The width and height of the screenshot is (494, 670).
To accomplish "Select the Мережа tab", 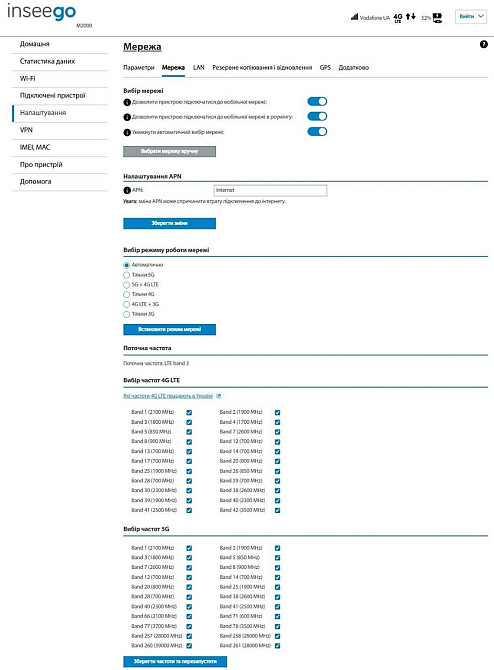I will pyautogui.click(x=173, y=68).
